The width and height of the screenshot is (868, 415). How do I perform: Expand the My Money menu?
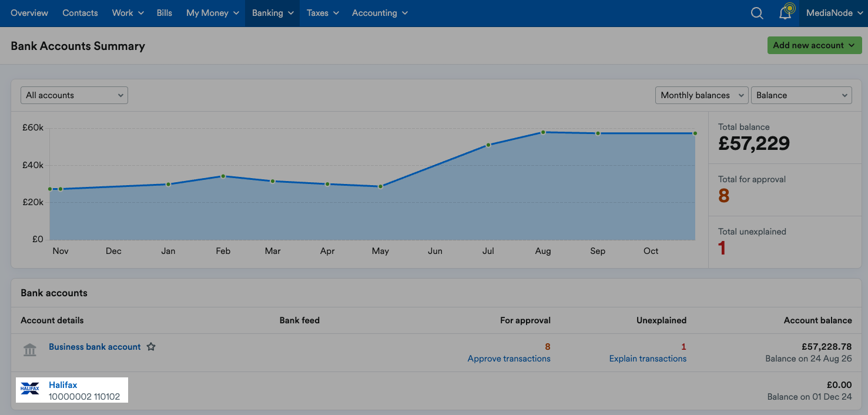(x=213, y=13)
